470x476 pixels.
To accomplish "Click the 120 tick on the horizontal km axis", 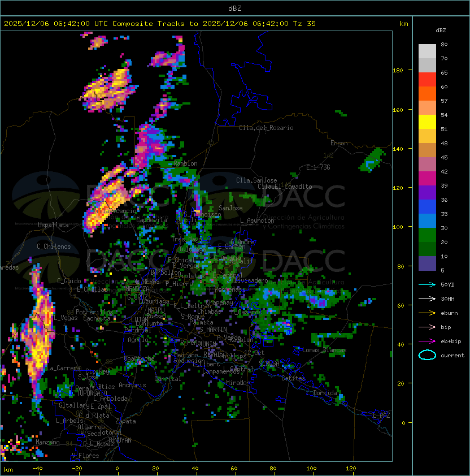I will pyautogui.click(x=351, y=469).
